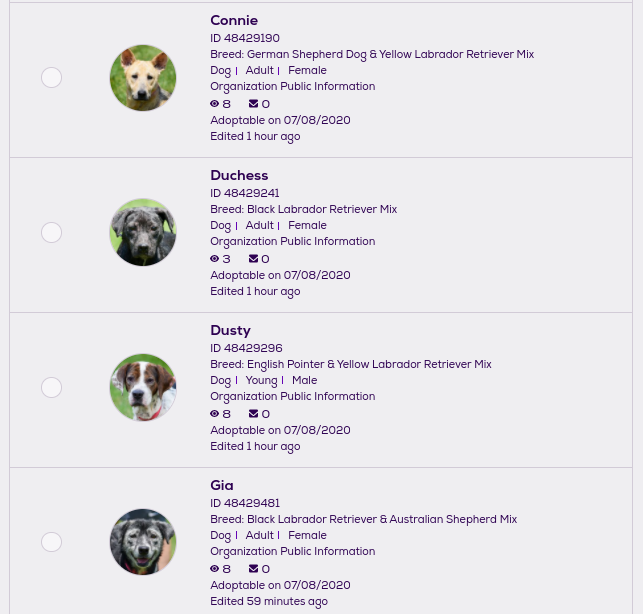Viewport: 643px width, 614px height.
Task: Click the inquiries envelope icon for Dusty
Action: pyautogui.click(x=254, y=414)
